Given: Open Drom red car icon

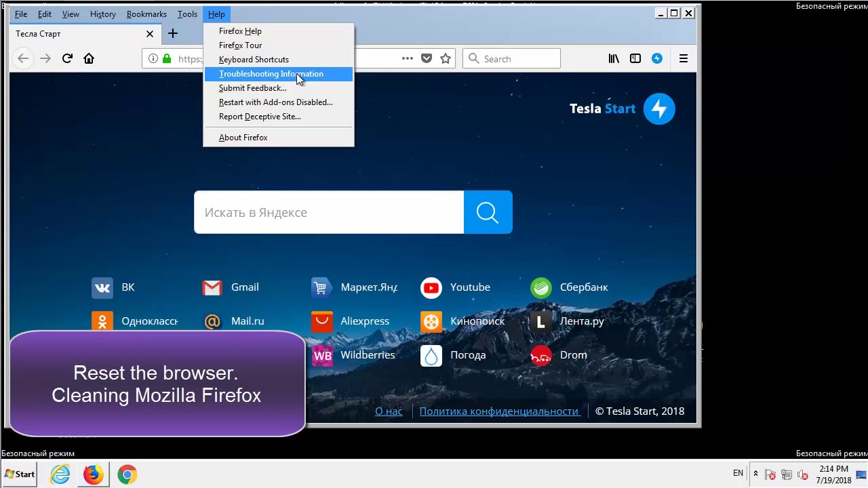Looking at the screenshot, I should [541, 355].
